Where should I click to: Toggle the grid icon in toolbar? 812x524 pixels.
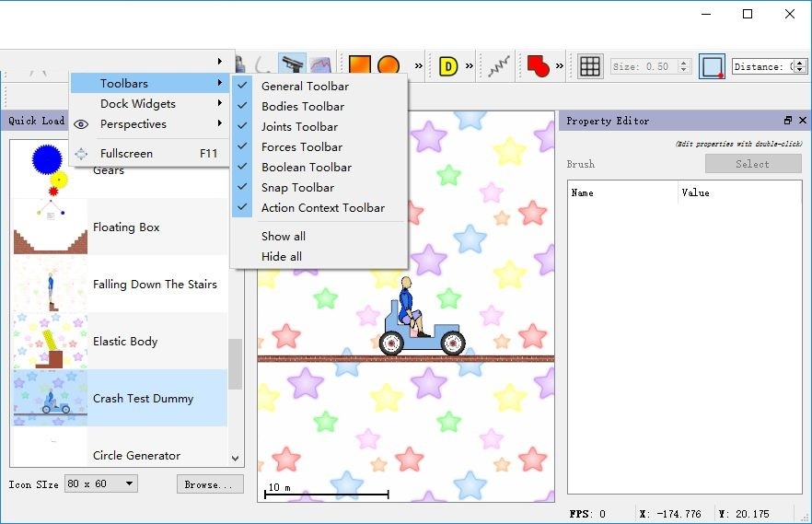pos(590,66)
